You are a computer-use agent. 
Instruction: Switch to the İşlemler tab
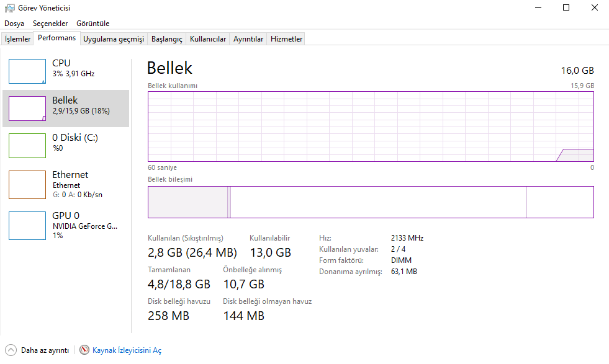18,39
